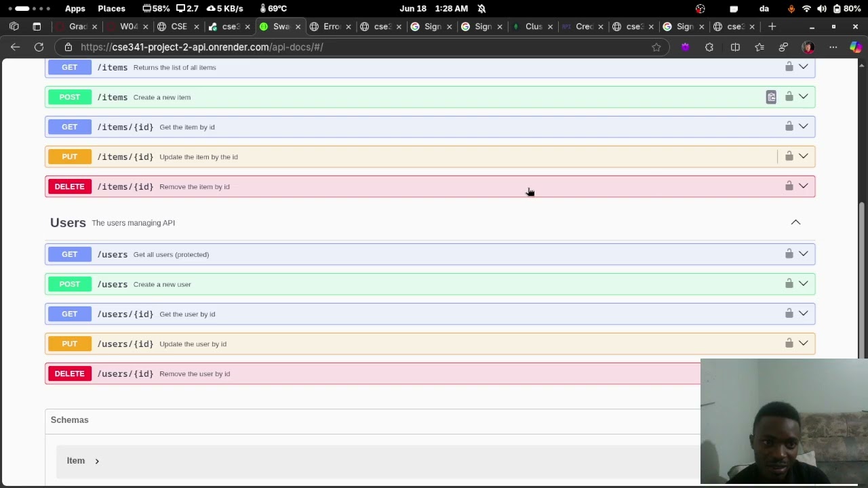Switch to the Erro browser tab
Viewport: 868px width, 488px height.
(x=331, y=26)
